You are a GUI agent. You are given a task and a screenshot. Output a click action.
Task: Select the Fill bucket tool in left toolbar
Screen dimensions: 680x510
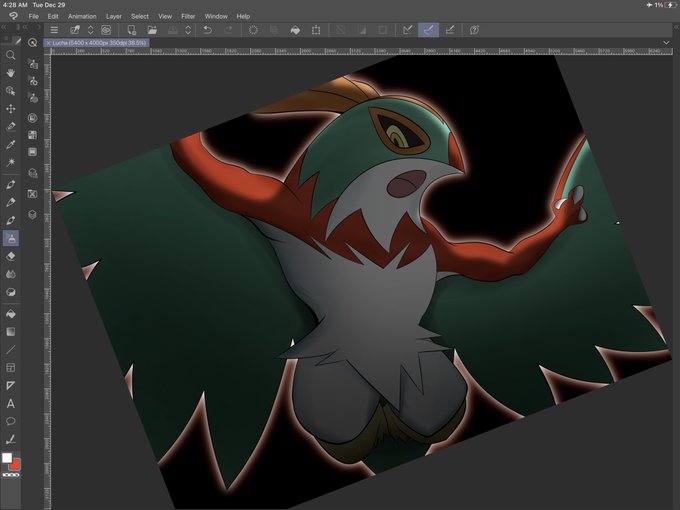pyautogui.click(x=10, y=314)
